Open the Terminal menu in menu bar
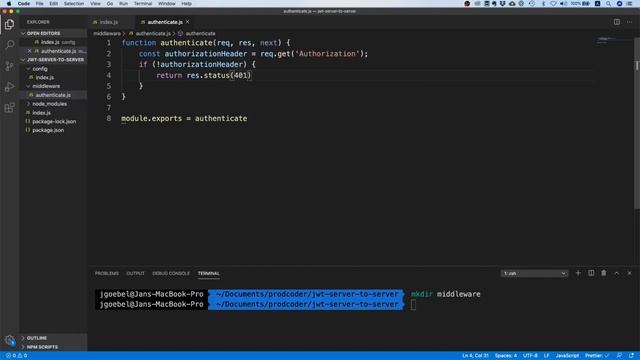 click(x=143, y=4)
